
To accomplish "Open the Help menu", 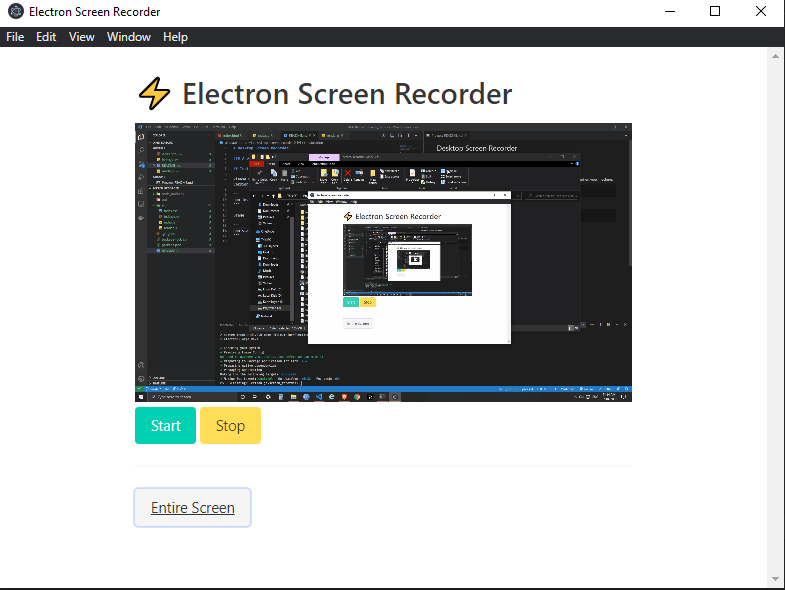I will (x=175, y=37).
